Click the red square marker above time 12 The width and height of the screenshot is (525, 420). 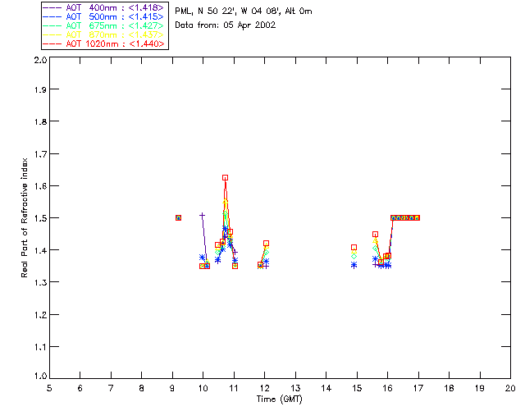coord(266,244)
